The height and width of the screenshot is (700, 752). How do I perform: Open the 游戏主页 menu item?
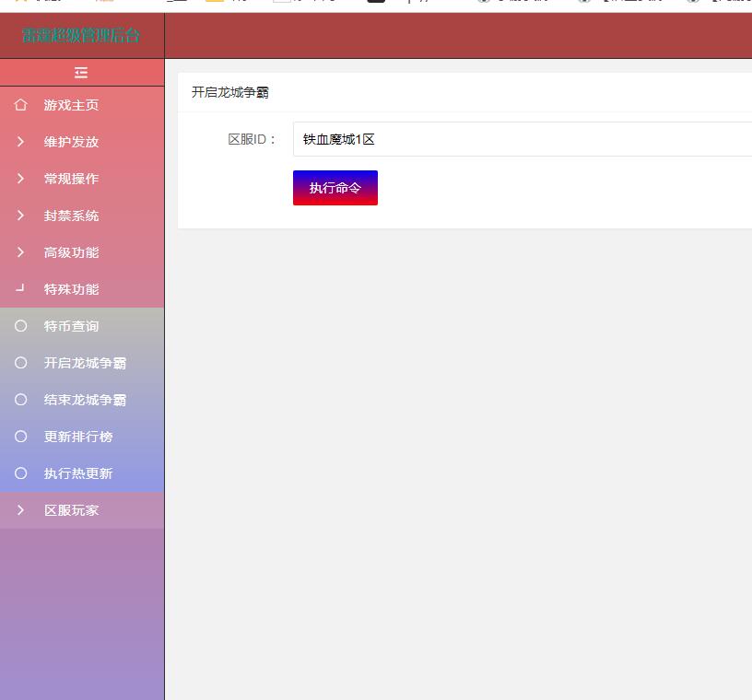coord(71,105)
